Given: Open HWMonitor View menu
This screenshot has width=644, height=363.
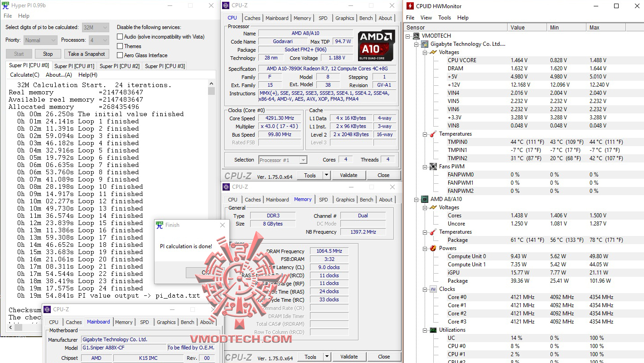Looking at the screenshot, I should click(x=426, y=18).
